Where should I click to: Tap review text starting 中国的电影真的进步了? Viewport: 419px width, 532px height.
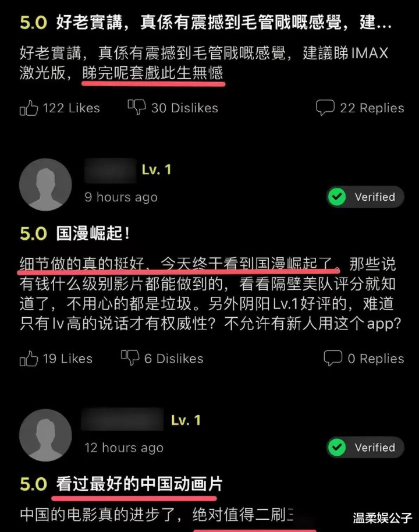(157, 515)
